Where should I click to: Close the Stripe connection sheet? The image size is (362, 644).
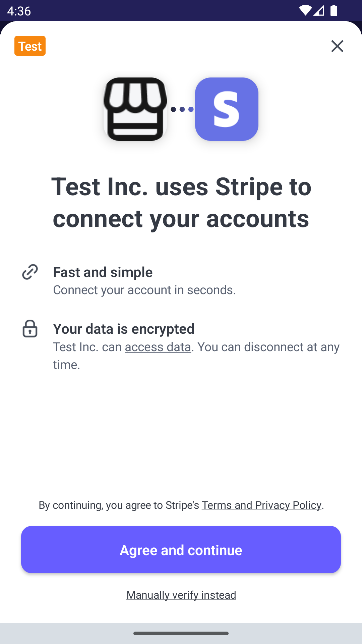click(x=337, y=46)
